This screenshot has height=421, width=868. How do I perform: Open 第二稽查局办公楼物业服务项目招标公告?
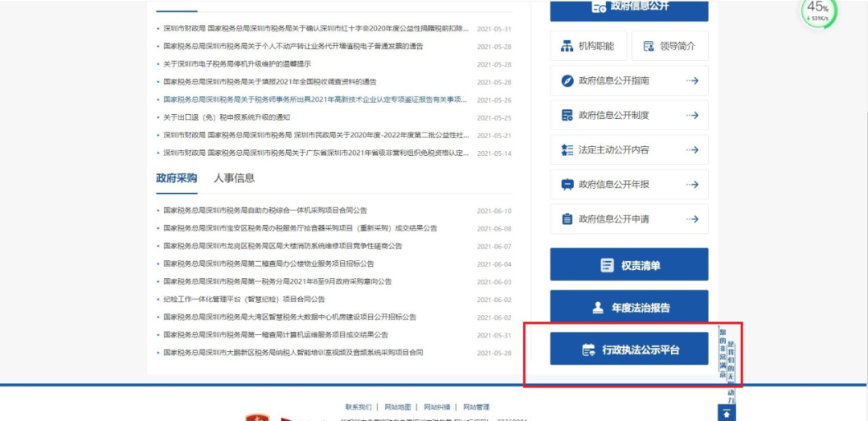[x=268, y=264]
